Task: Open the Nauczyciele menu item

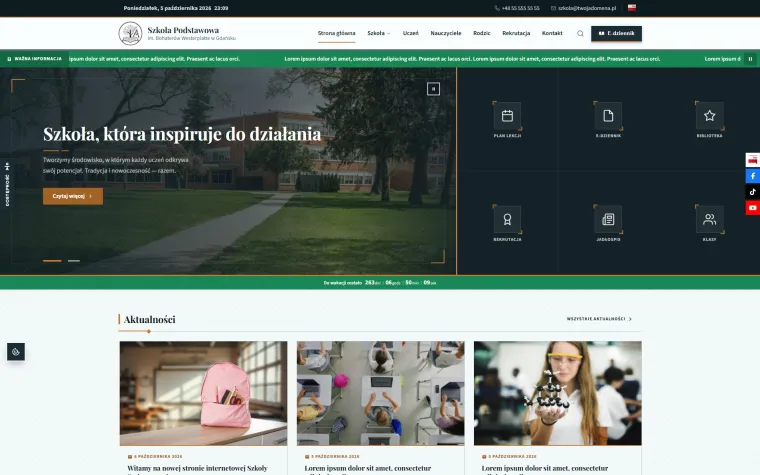Action: [x=446, y=33]
